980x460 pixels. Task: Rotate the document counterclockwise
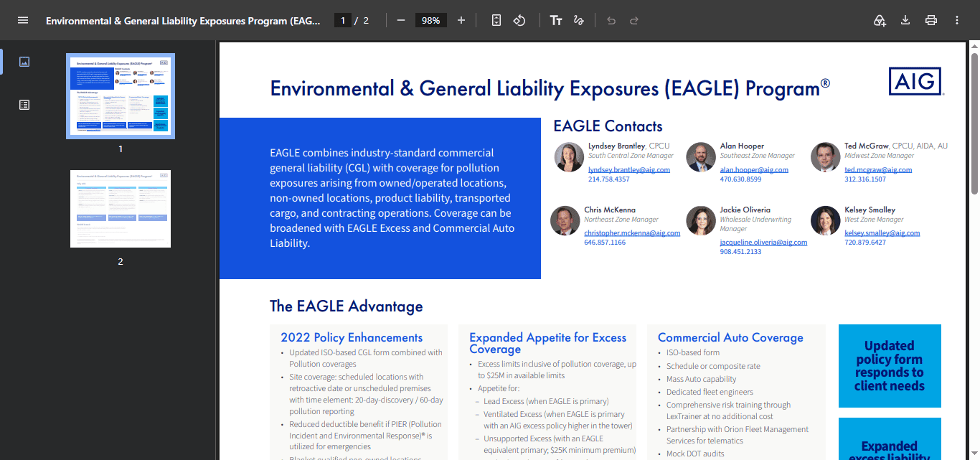tap(519, 20)
